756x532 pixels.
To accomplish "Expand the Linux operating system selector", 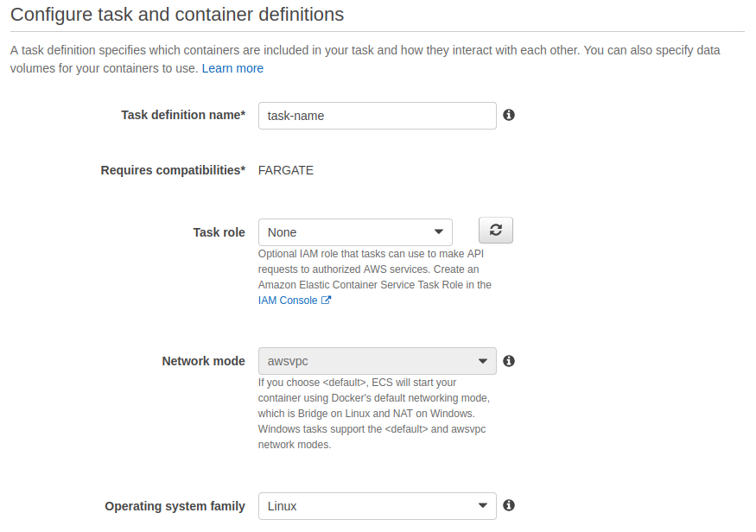I will click(377, 505).
